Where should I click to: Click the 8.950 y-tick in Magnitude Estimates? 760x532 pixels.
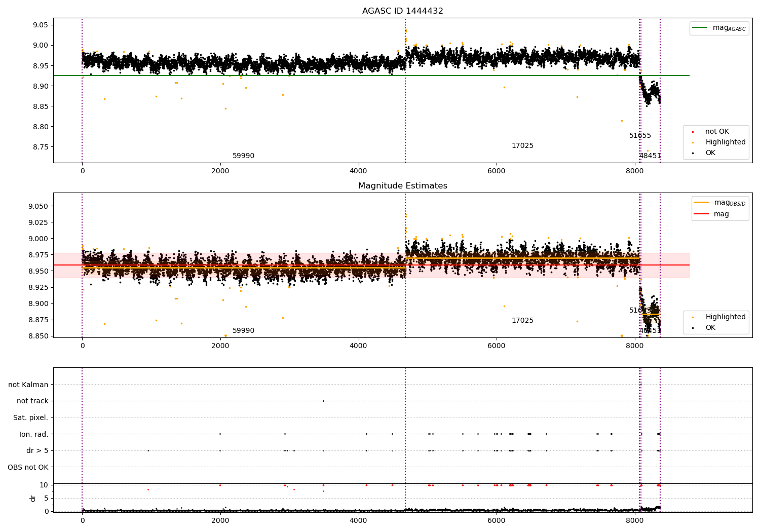38,271
